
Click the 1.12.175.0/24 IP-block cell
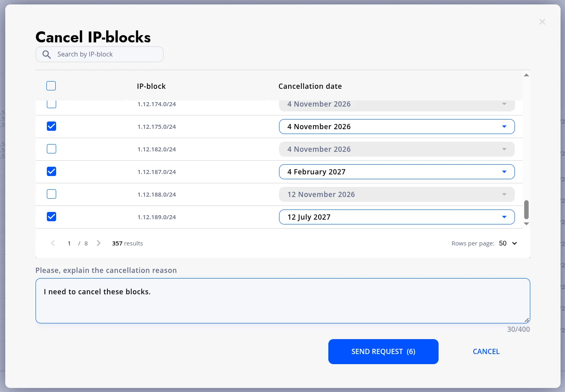tap(157, 127)
